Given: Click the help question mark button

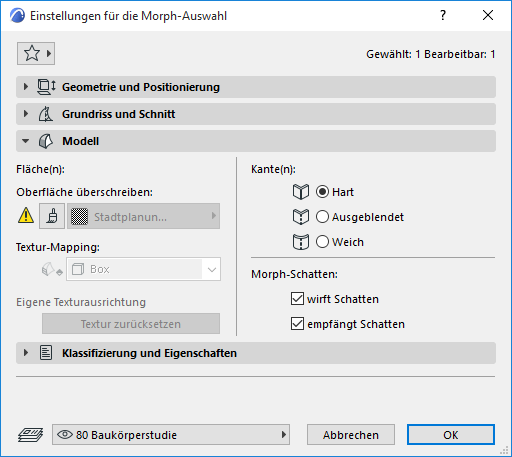Looking at the screenshot, I should tap(443, 15).
